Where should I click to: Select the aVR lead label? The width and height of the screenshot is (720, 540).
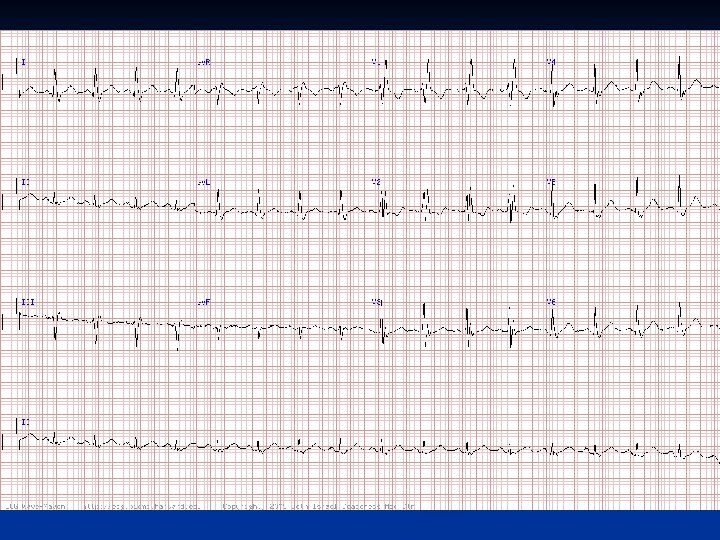[204, 62]
